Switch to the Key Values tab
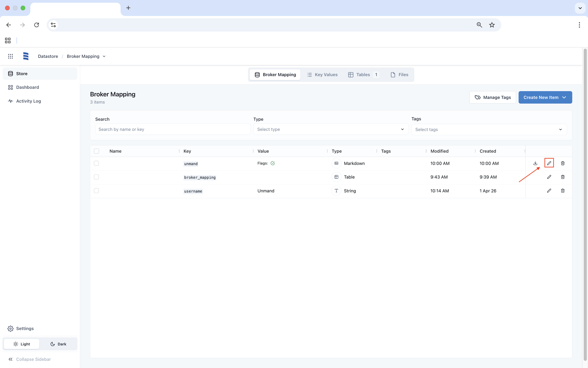This screenshot has height=368, width=588. click(322, 75)
